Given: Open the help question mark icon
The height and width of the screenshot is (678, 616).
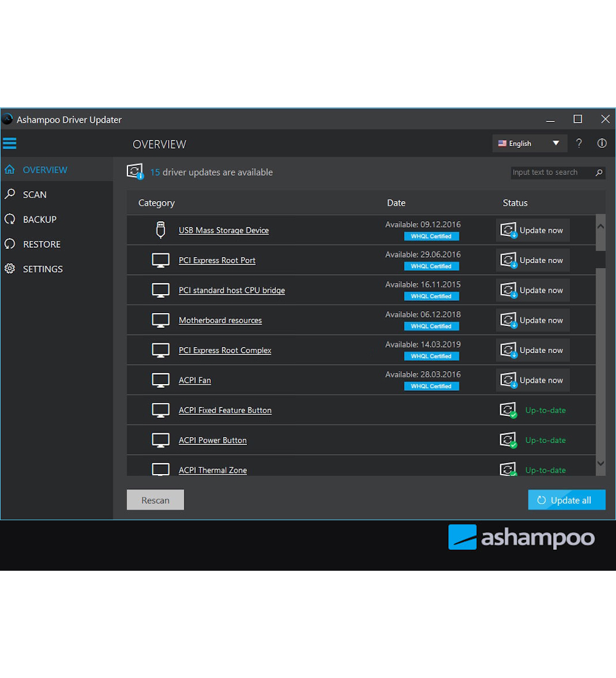Looking at the screenshot, I should (x=579, y=144).
